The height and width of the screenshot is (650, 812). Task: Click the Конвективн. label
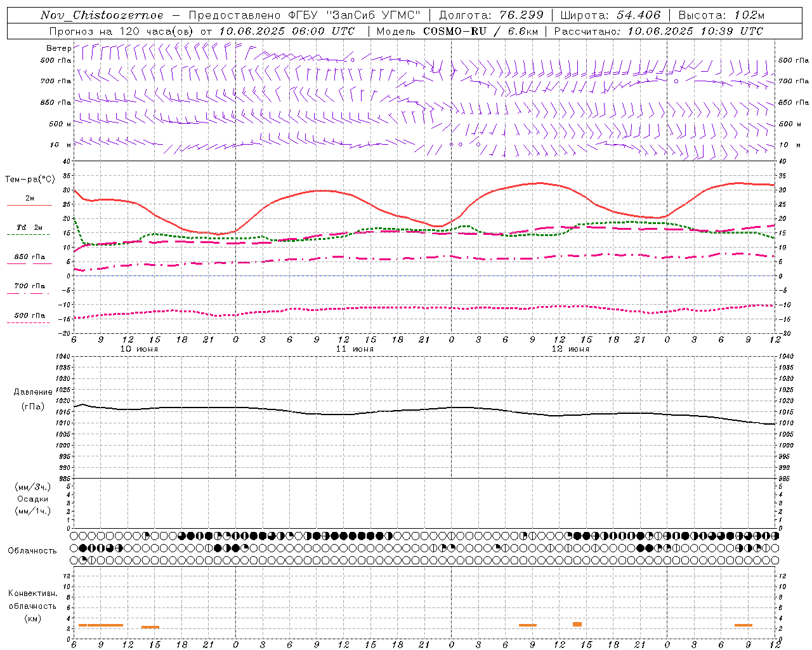click(32, 594)
